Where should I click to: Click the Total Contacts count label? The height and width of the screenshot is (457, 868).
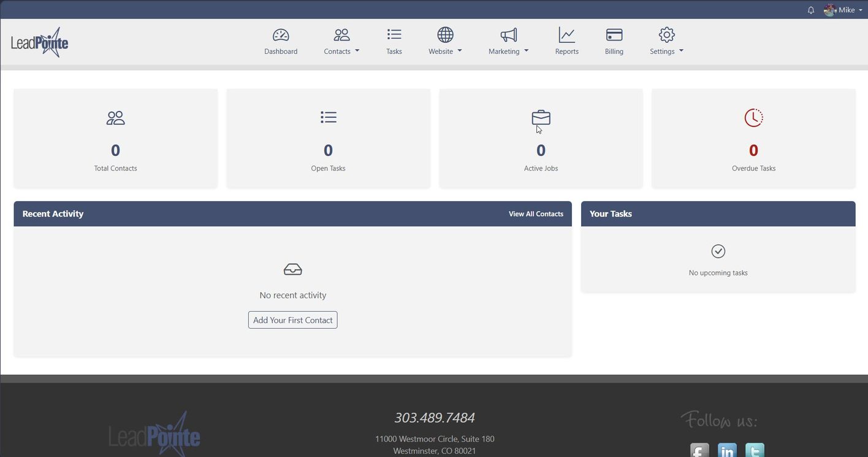[115, 168]
